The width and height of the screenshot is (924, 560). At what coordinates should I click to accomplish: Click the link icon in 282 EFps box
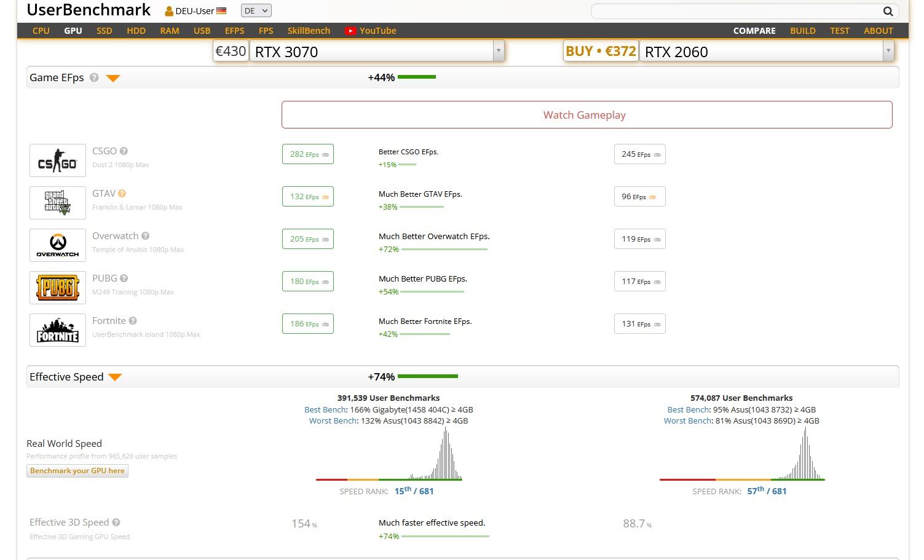pos(325,155)
